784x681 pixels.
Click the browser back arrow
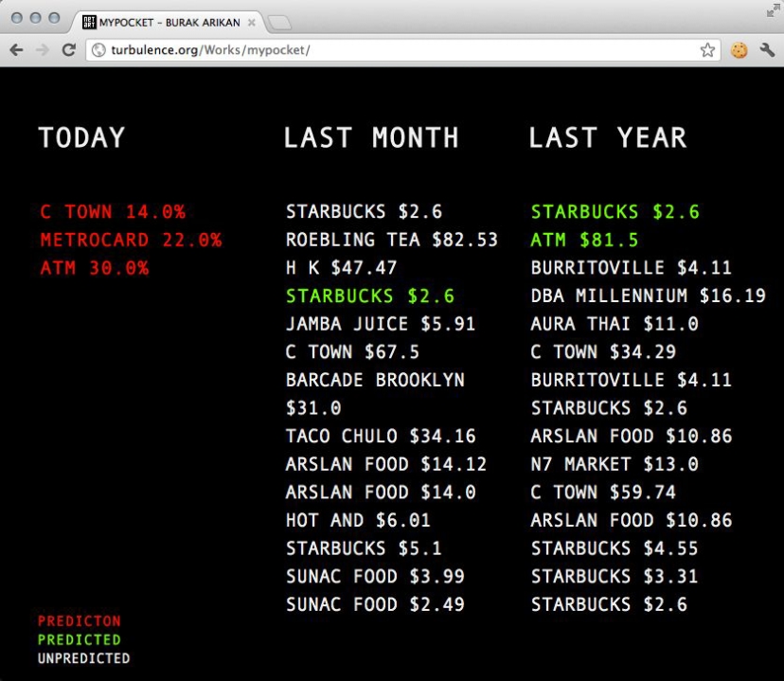pos(16,50)
